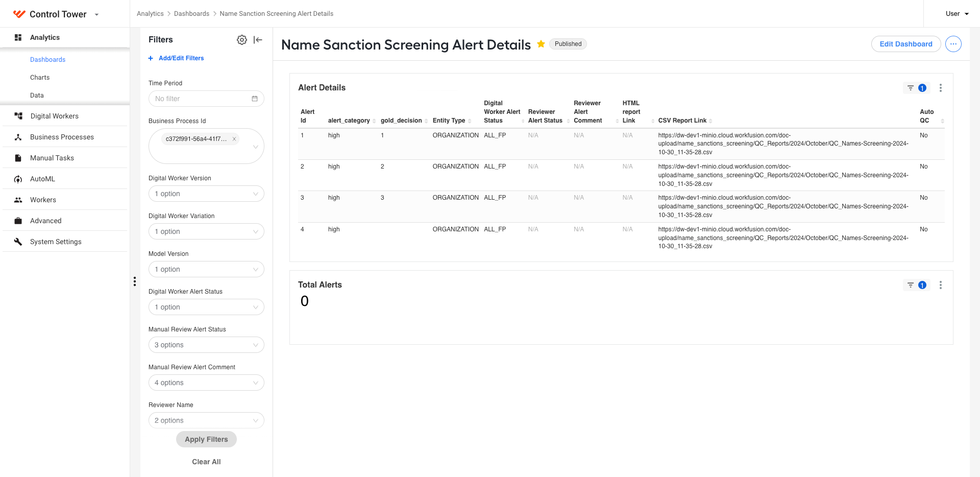Sort by Entity Type column

point(470,121)
